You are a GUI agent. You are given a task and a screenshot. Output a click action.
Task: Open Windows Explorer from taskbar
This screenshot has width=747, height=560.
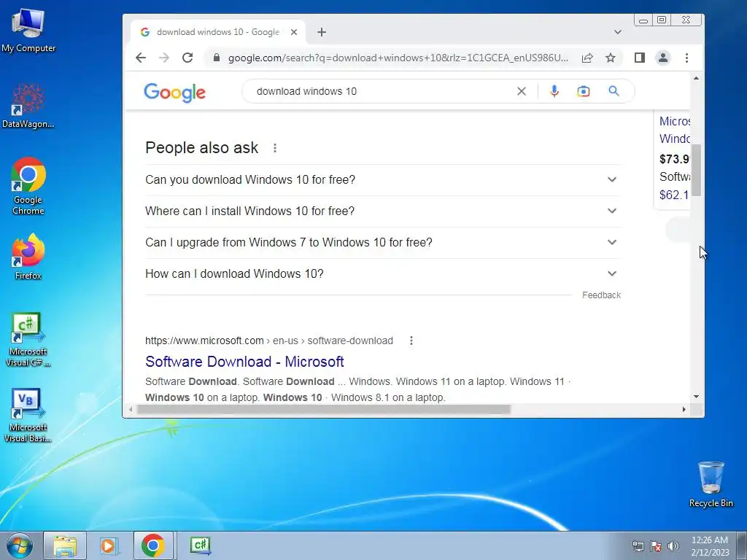coord(65,545)
